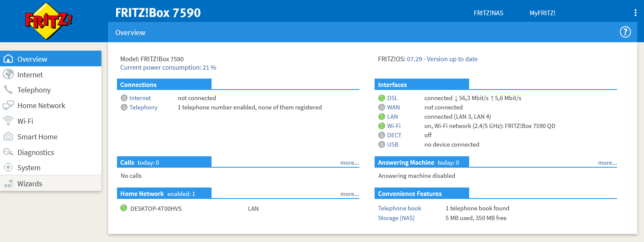Open FRITZ!NAS in the header
644x242 pixels.
[488, 13]
